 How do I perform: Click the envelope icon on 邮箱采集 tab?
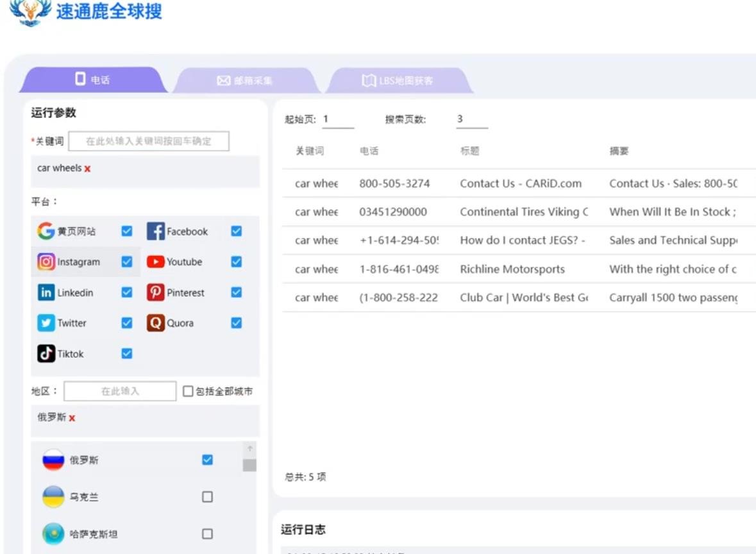[223, 81]
